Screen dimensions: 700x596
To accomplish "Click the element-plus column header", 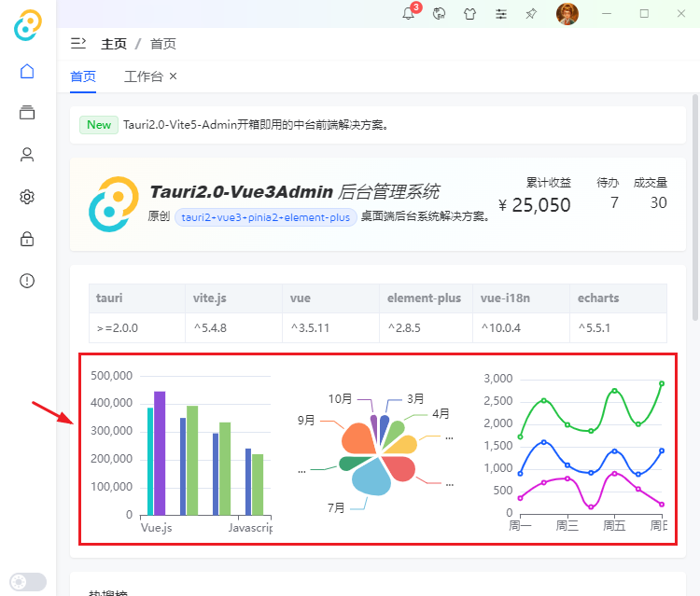I will [x=424, y=298].
